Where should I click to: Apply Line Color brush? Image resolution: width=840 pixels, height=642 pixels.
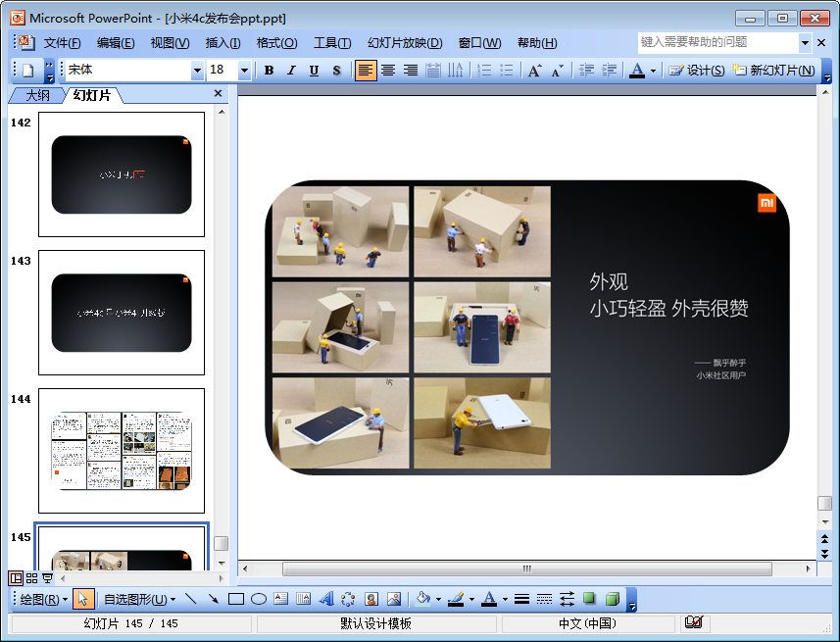[456, 599]
